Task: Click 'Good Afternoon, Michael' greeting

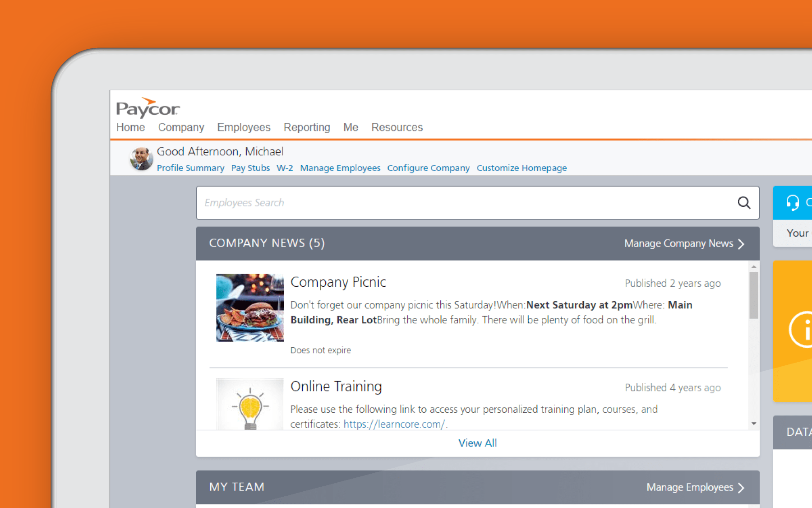Action: pos(220,152)
